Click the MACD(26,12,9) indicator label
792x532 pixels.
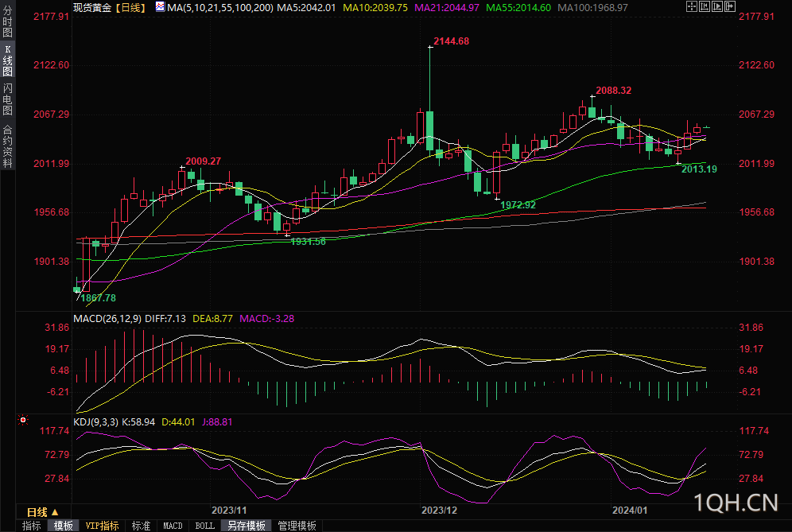click(107, 319)
